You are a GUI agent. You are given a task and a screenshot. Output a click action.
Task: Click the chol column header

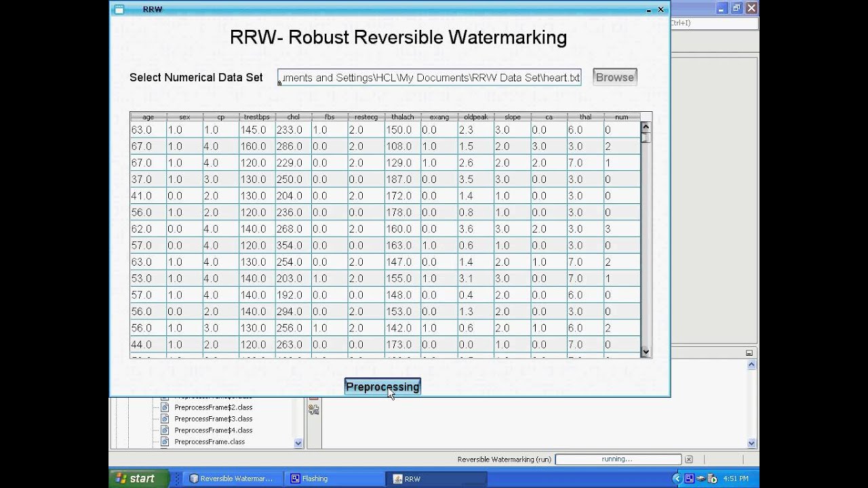coord(294,117)
